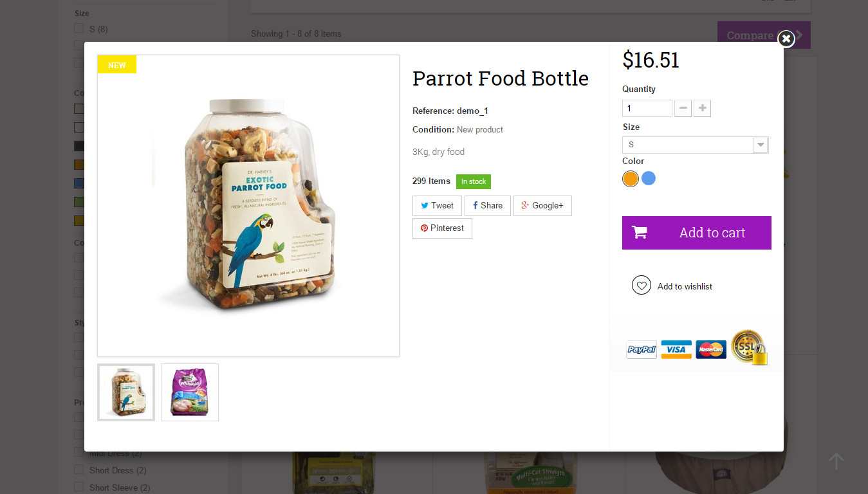The width and height of the screenshot is (868, 494).
Task: Click the quantity input field
Action: click(x=647, y=109)
